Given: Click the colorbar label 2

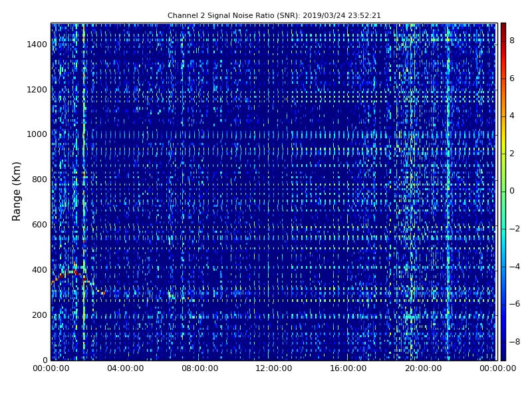Looking at the screenshot, I should (512, 154).
